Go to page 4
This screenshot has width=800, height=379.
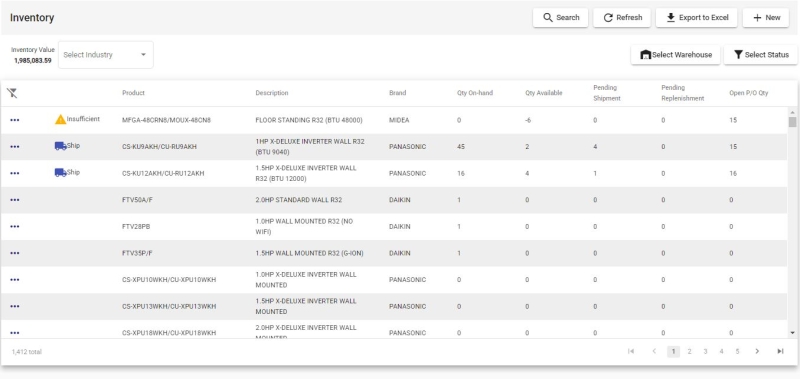pyautogui.click(x=721, y=351)
